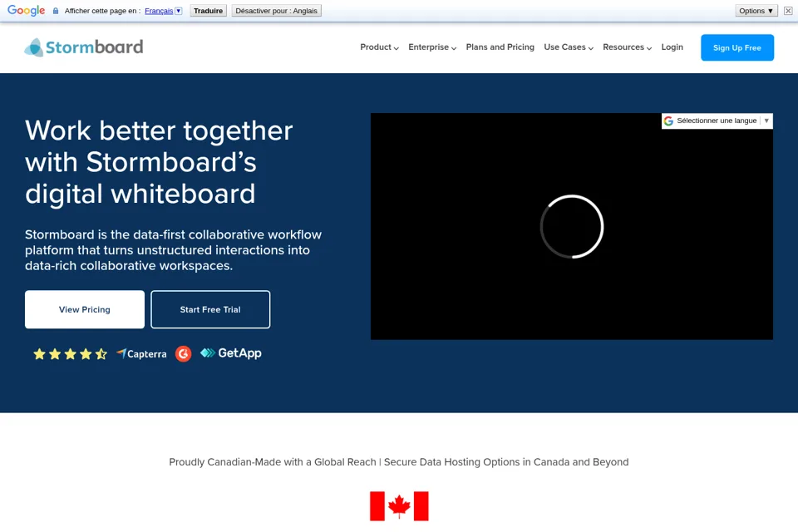Expand the Enterprise menu
Image resolution: width=798 pixels, height=532 pixels.
[432, 47]
